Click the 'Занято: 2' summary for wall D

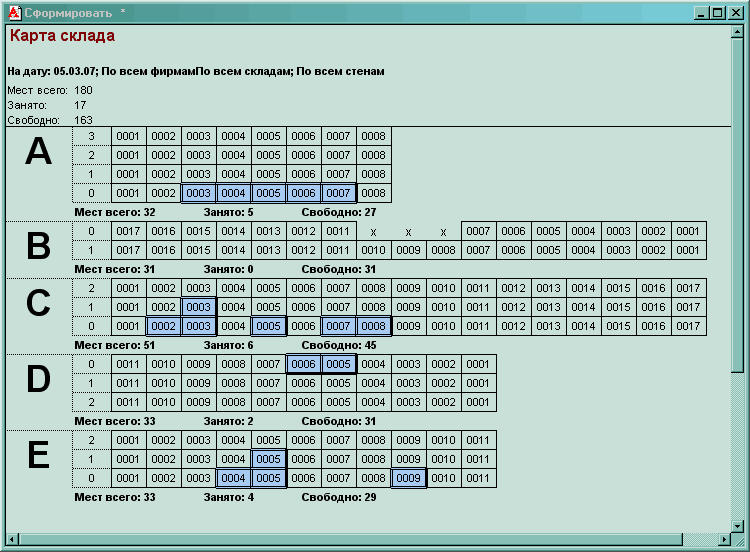coord(229,421)
